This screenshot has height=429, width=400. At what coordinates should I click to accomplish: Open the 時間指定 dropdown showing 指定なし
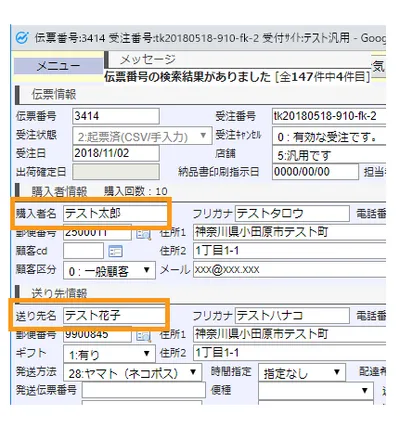(302, 372)
